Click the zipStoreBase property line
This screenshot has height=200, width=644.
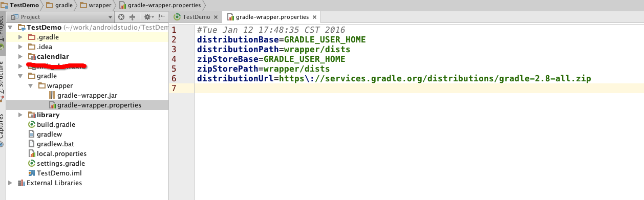[271, 59]
